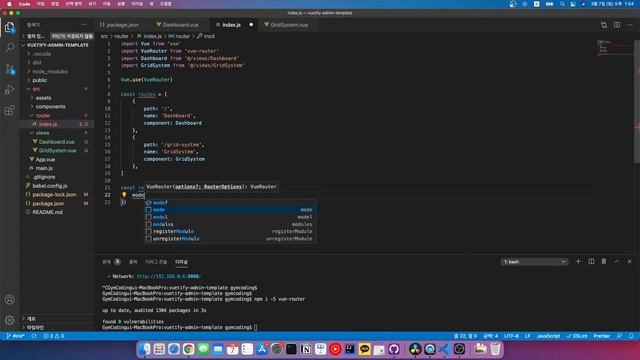Open Dashboard.vue in the file tree
Screen dimensions: 640x360
57,142
